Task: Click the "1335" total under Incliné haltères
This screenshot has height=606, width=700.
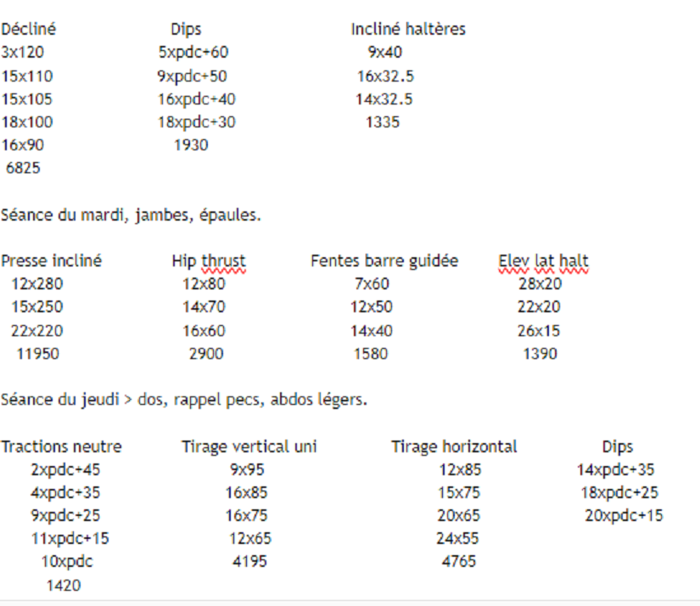Action: 383,122
